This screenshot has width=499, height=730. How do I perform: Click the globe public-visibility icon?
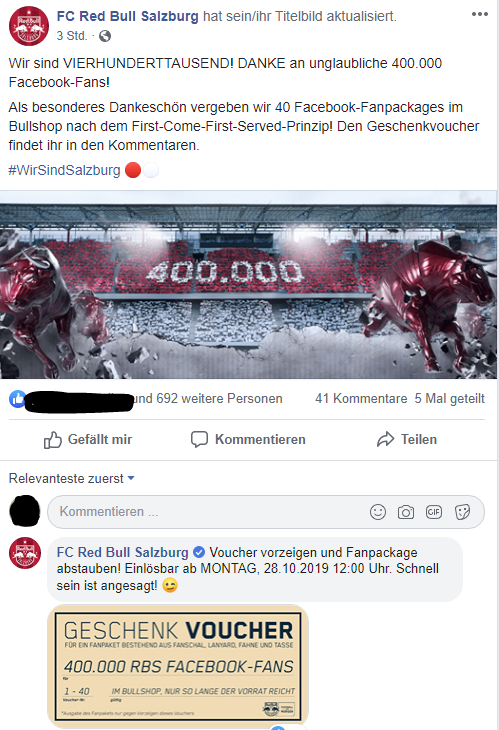coord(105,36)
